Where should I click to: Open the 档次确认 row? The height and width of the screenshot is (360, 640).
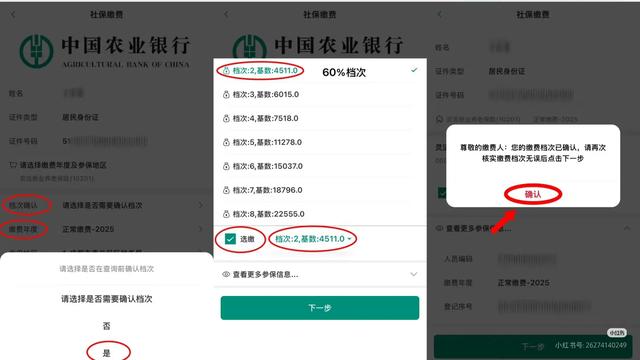coord(107,205)
